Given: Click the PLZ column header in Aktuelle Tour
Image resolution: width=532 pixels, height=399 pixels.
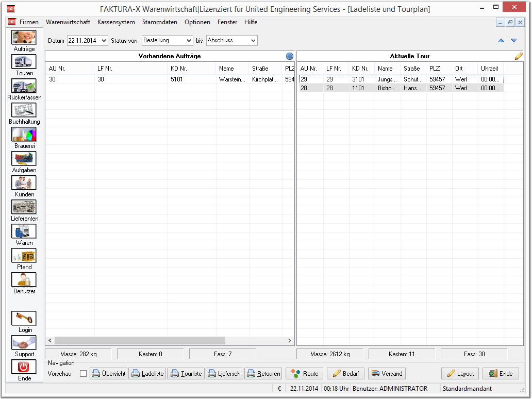Looking at the screenshot, I should (439, 69).
